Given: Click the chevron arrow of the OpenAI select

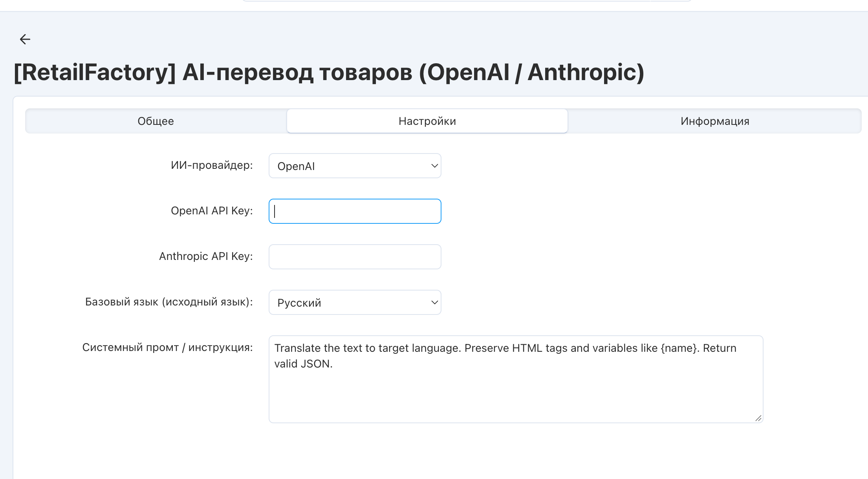Looking at the screenshot, I should point(434,166).
